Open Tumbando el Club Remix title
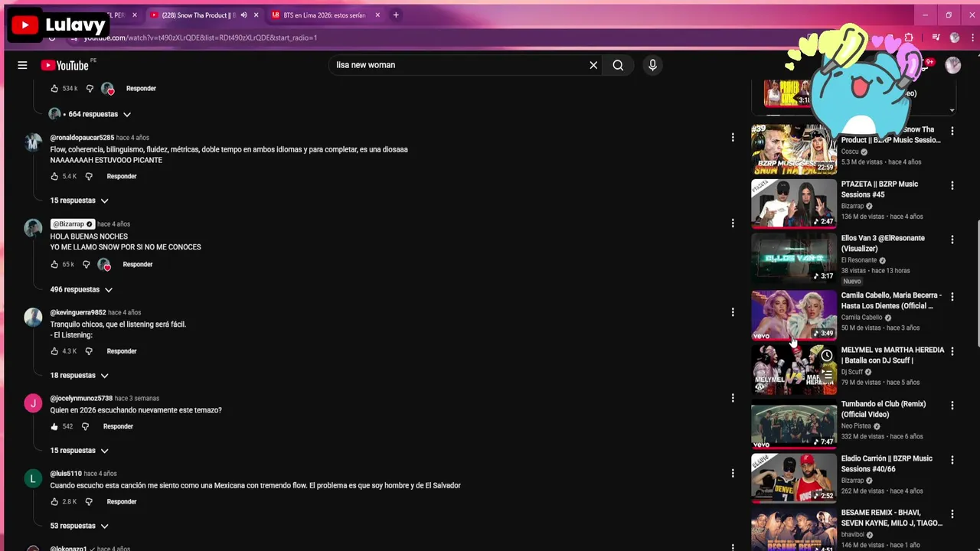This screenshot has width=980, height=551. pyautogui.click(x=884, y=409)
